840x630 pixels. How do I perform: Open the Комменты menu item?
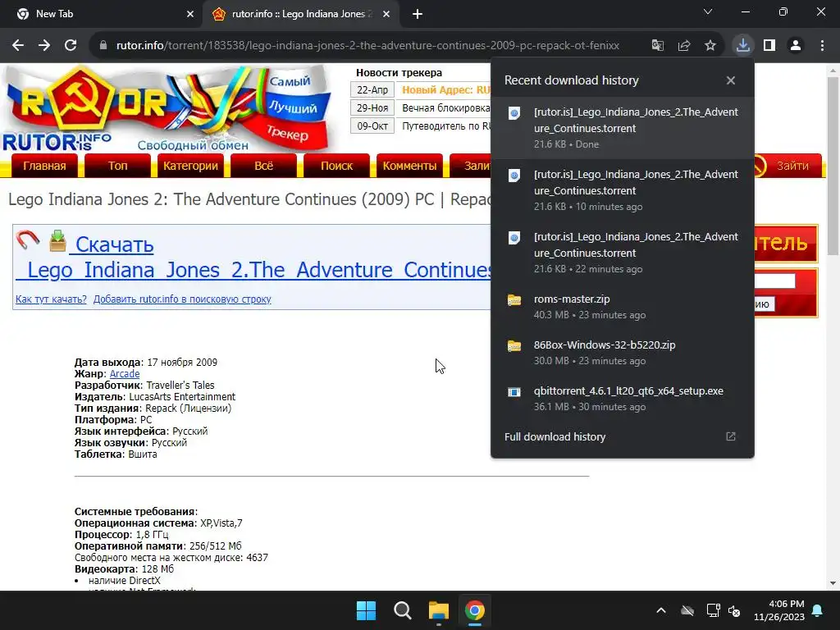410,166
